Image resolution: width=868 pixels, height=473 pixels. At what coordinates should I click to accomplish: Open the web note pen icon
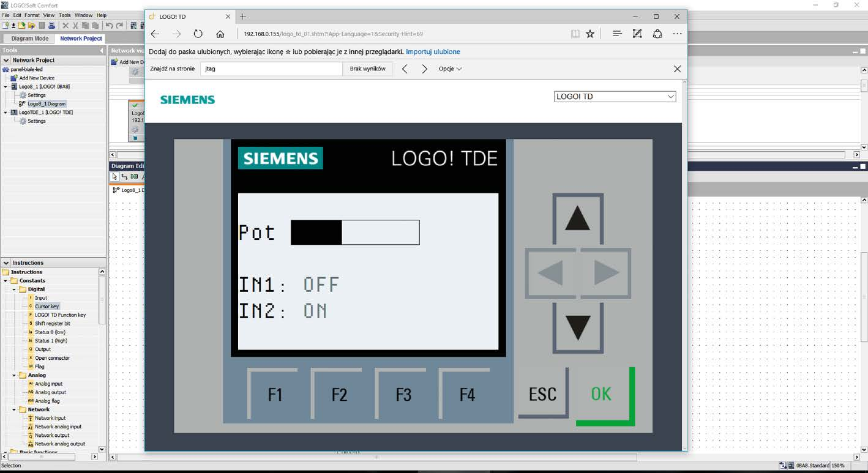(x=637, y=34)
